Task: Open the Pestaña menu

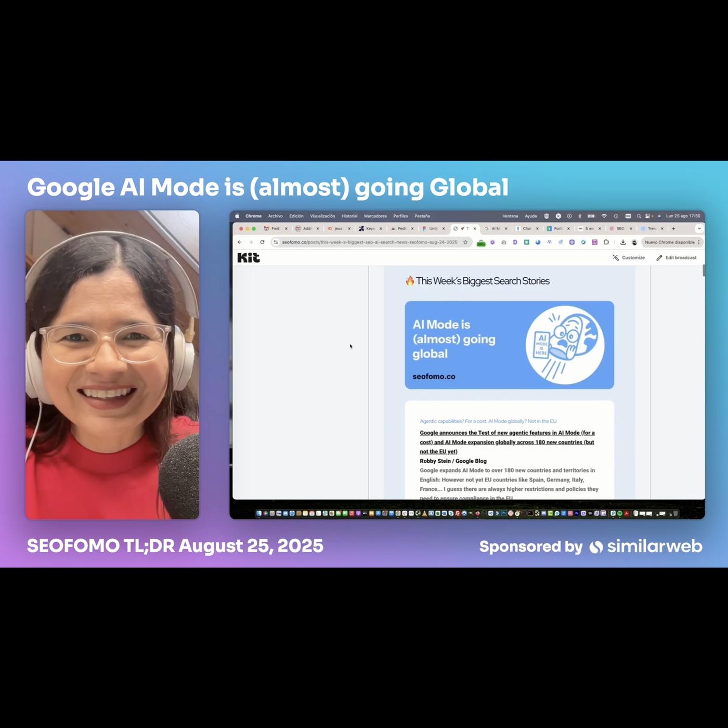Action: pyautogui.click(x=422, y=216)
